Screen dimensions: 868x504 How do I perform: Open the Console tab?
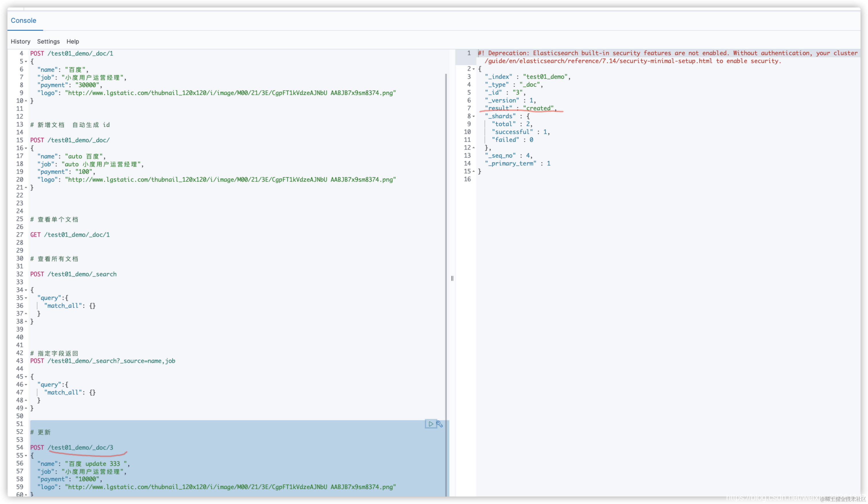click(x=24, y=20)
